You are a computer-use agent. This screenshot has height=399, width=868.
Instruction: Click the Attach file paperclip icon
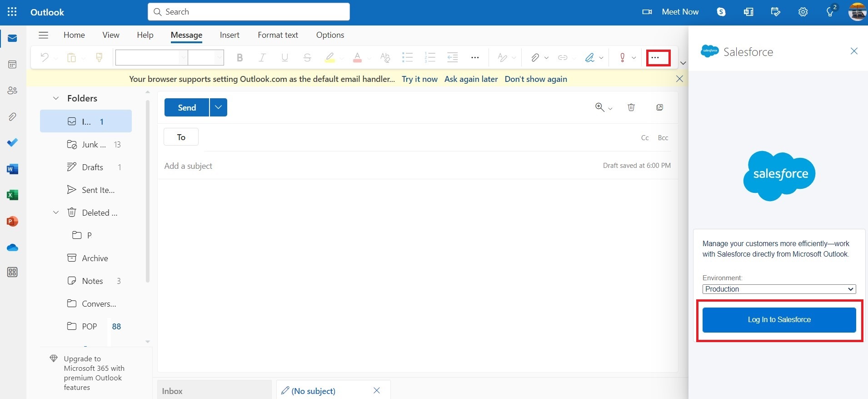point(535,57)
